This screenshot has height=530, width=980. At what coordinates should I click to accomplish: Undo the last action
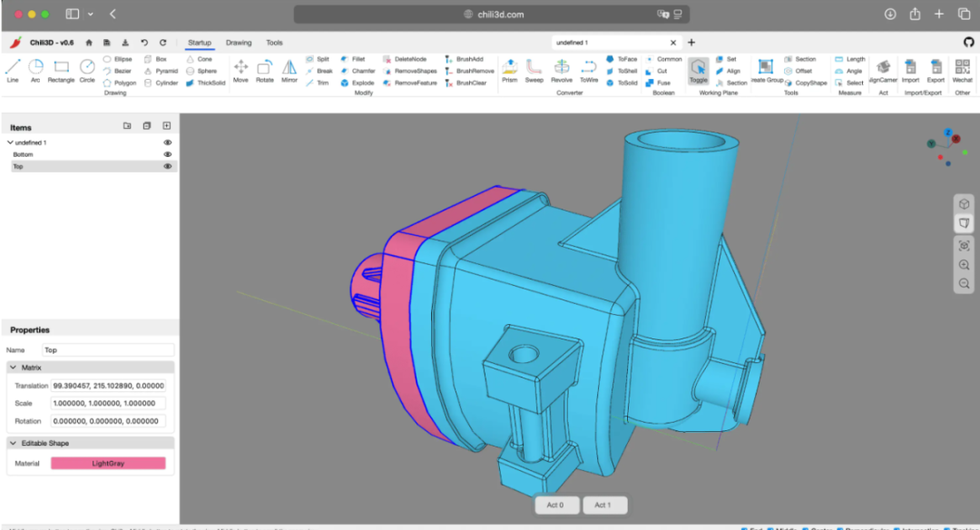click(x=144, y=43)
